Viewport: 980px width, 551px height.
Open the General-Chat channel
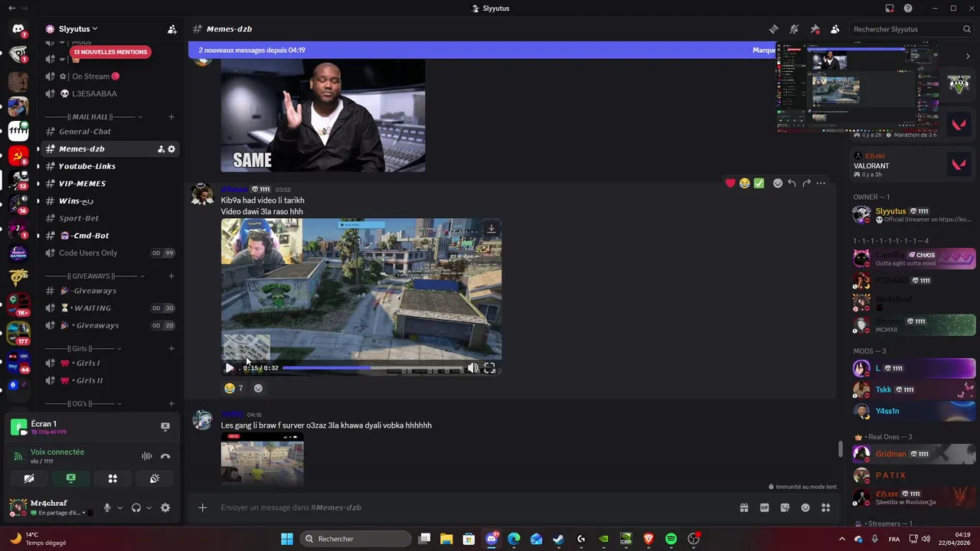[x=85, y=132]
